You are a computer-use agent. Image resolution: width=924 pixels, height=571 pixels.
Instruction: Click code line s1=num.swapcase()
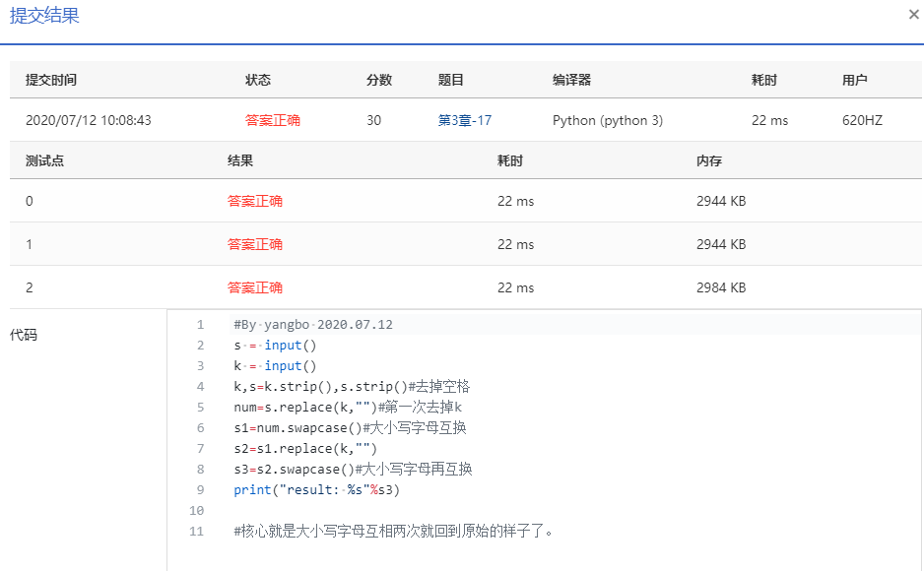point(350,428)
